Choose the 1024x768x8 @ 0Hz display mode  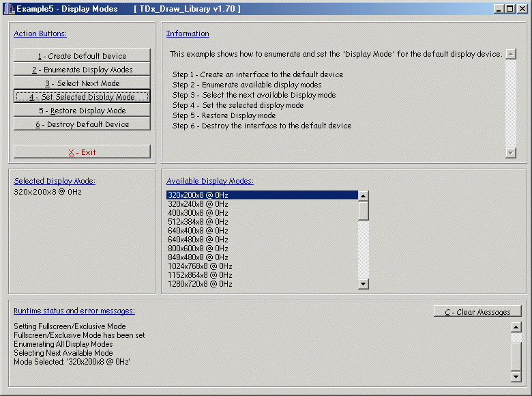tap(200, 266)
